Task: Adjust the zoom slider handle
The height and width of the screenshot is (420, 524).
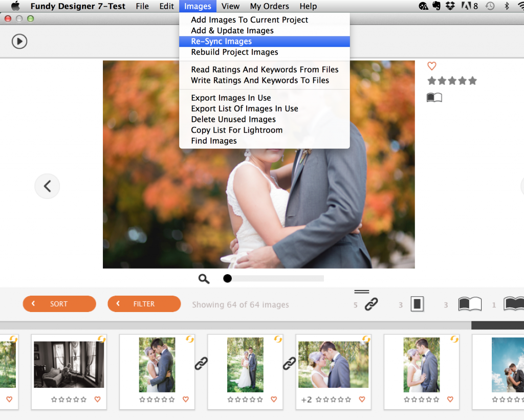Action: 227,278
